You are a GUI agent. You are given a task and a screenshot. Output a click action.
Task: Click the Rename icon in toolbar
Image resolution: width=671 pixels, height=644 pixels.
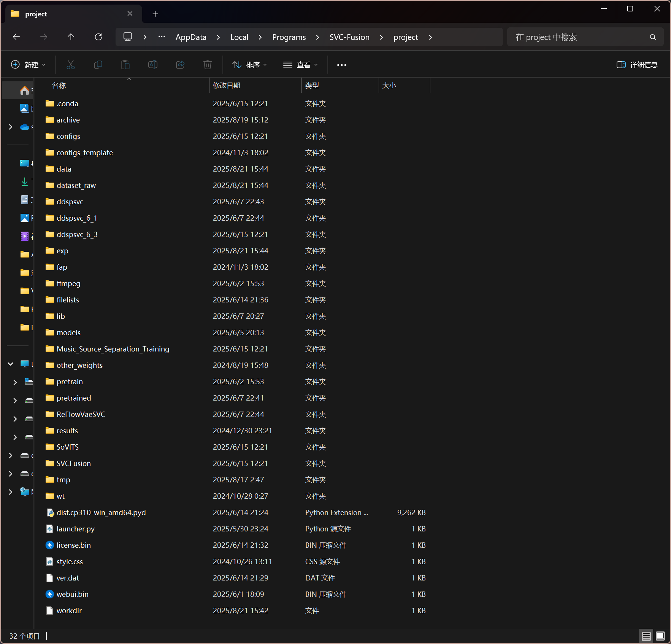tap(153, 65)
